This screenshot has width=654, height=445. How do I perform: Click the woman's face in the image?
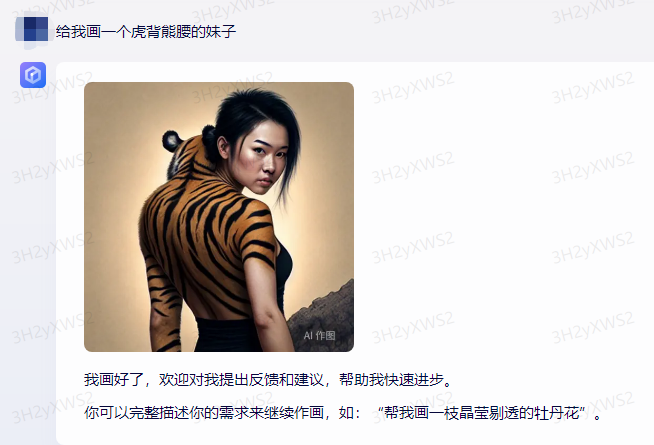pos(265,161)
